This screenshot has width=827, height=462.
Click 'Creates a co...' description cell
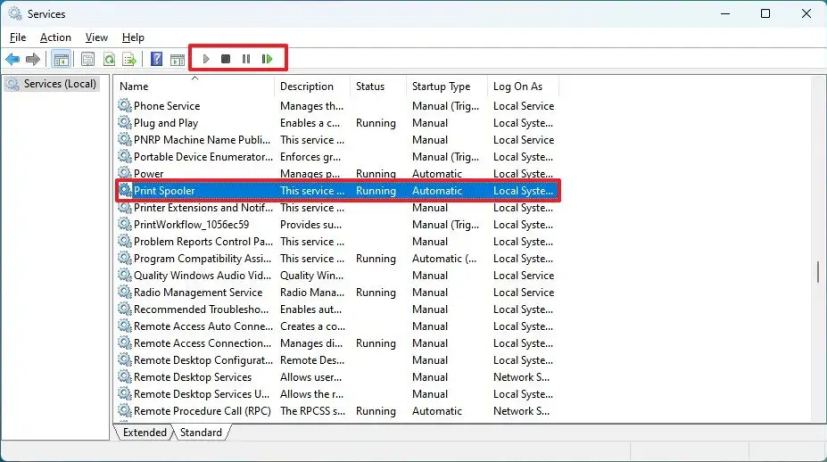click(x=312, y=326)
